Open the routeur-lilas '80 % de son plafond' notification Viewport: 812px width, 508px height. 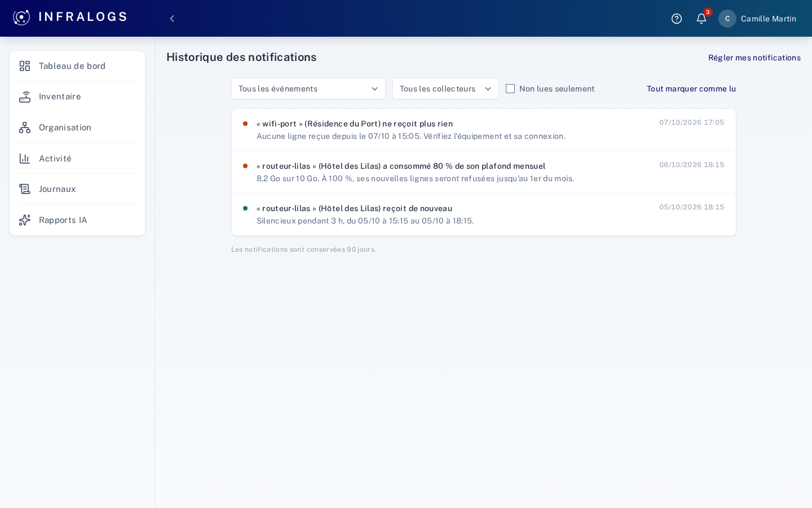click(x=484, y=172)
